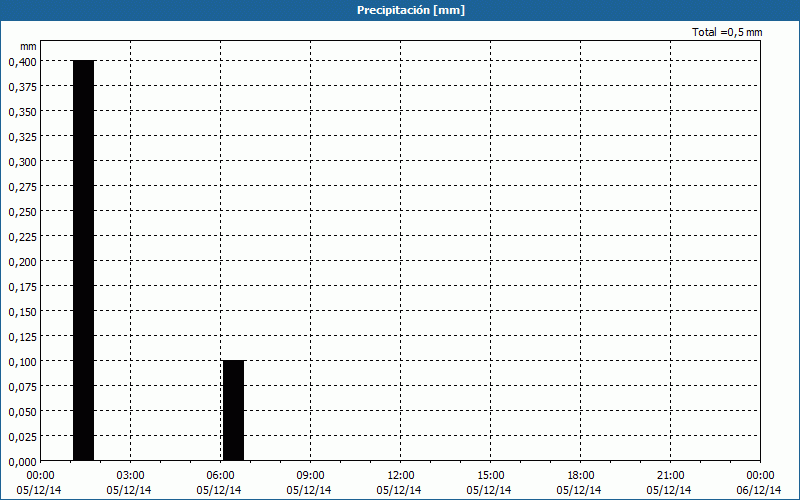Click the 0,150 y-axis value
Viewport: 800px width, 500px height.
(22, 312)
